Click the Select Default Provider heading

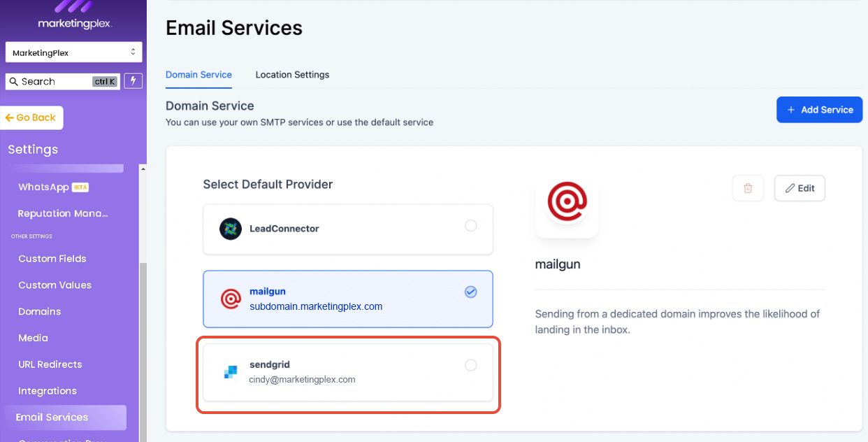[x=268, y=185]
